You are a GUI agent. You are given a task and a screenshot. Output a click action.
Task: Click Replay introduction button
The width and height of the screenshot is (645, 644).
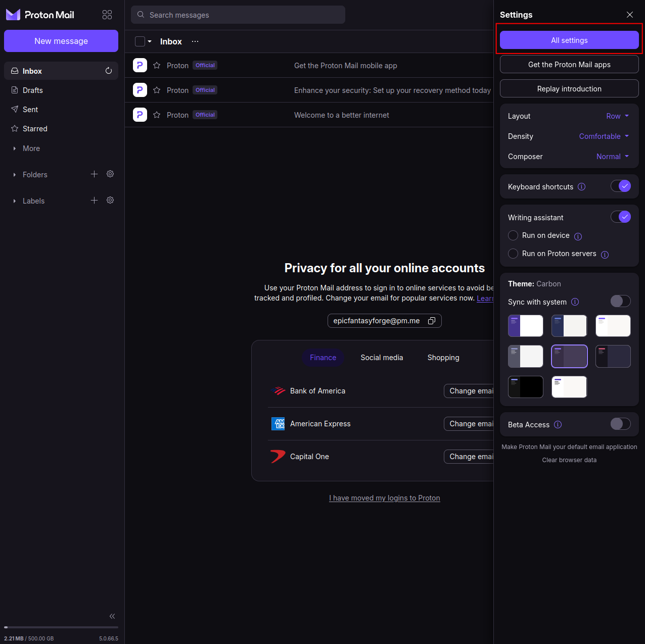click(x=569, y=88)
